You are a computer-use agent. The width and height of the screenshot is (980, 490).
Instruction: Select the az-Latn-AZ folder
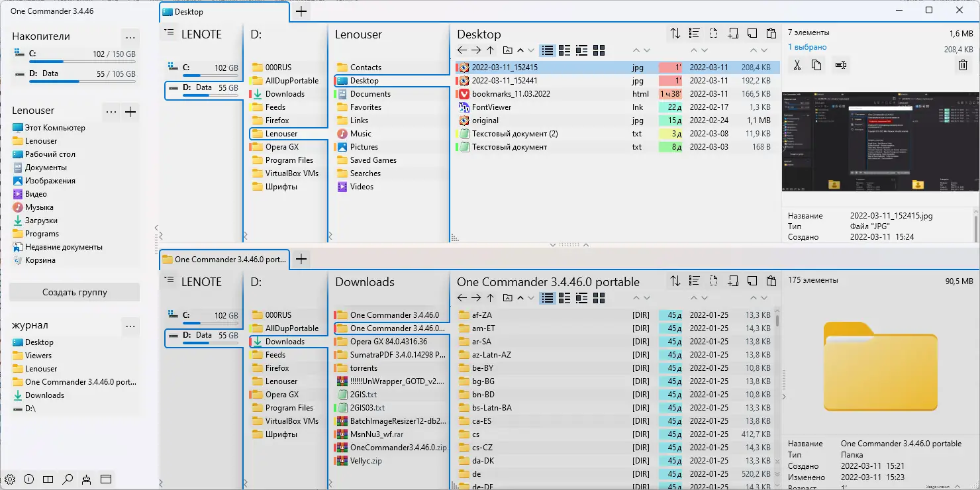pos(618,355)
